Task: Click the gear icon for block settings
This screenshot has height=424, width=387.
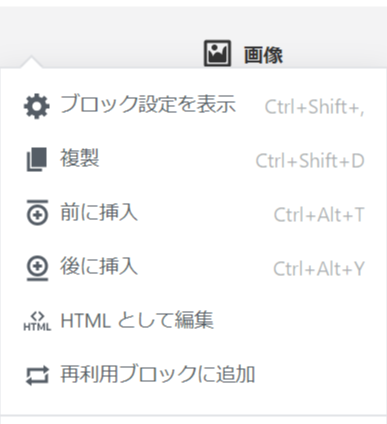Action: point(37,106)
